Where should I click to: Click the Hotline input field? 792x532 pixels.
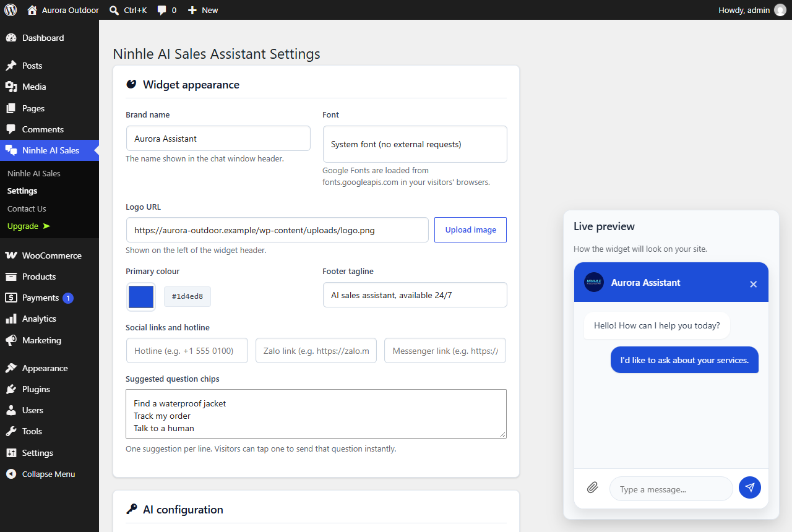187,350
